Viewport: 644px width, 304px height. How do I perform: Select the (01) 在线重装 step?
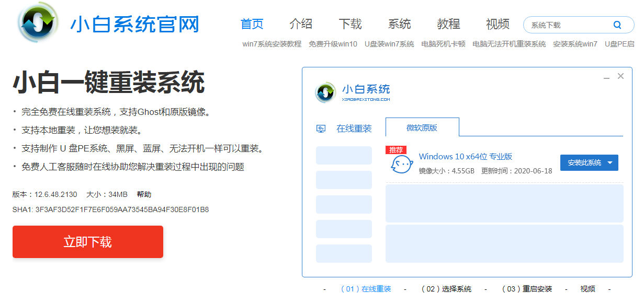[366, 289]
